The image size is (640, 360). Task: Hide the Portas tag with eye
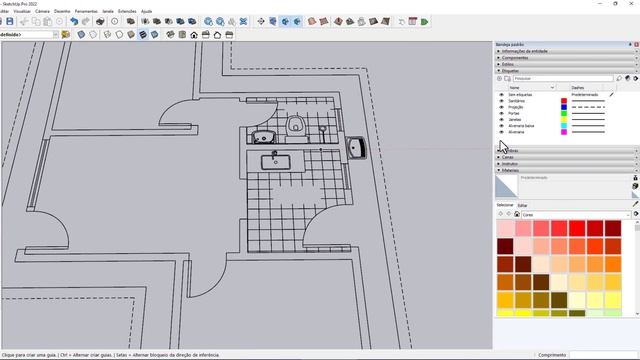[502, 113]
